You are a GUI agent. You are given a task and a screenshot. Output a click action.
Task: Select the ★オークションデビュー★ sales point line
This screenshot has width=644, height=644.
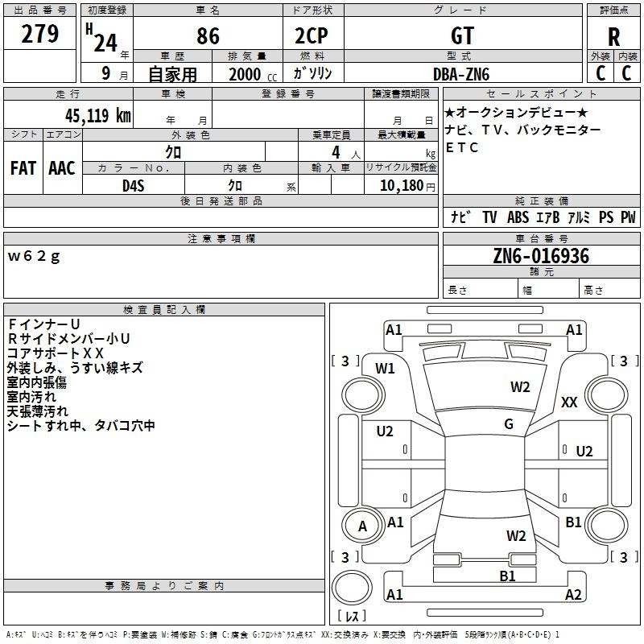(x=516, y=112)
